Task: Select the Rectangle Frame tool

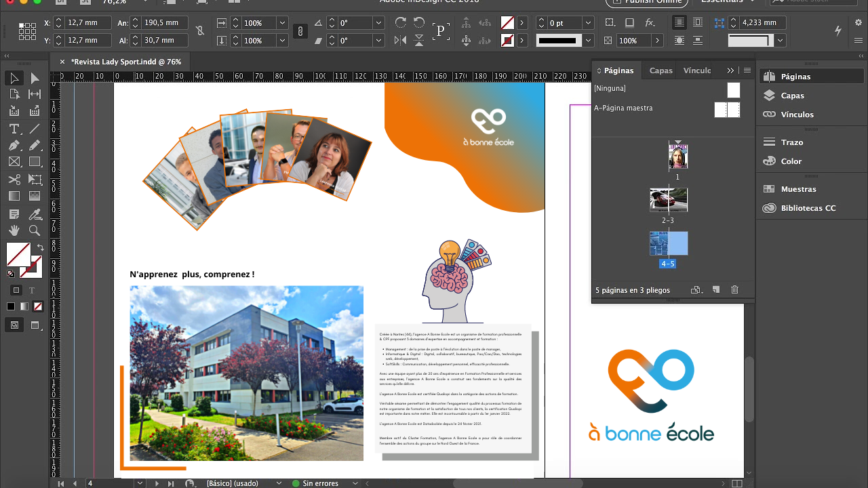Action: click(x=14, y=162)
